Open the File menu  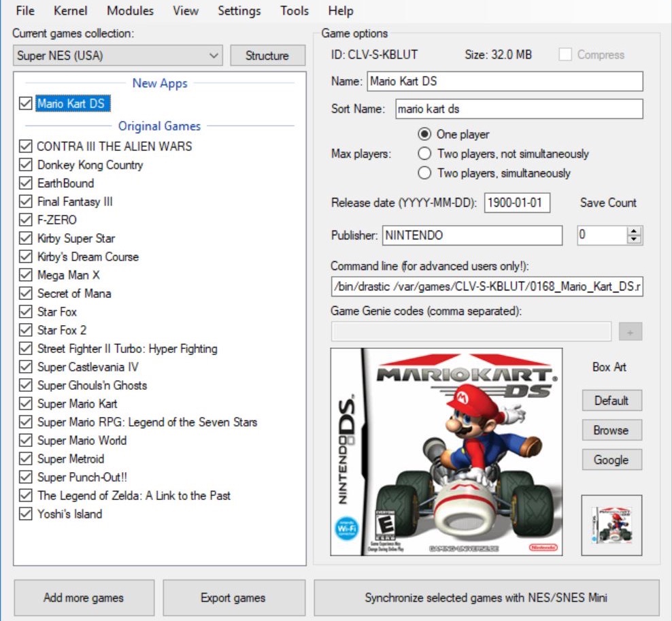pos(25,11)
